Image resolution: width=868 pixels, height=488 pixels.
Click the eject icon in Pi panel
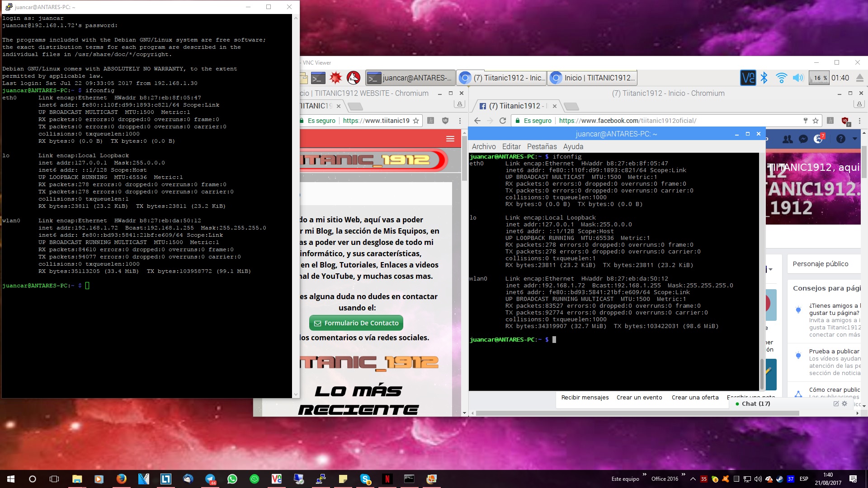(x=860, y=78)
